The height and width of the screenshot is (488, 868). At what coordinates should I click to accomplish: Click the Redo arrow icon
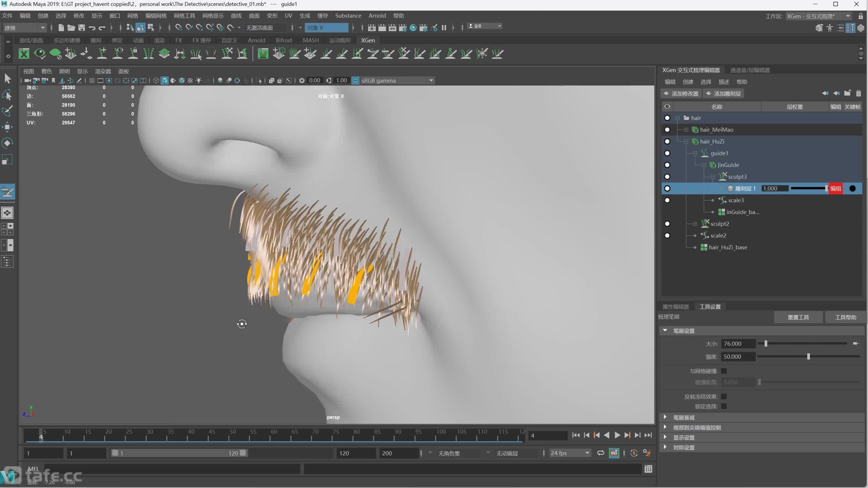click(x=102, y=27)
